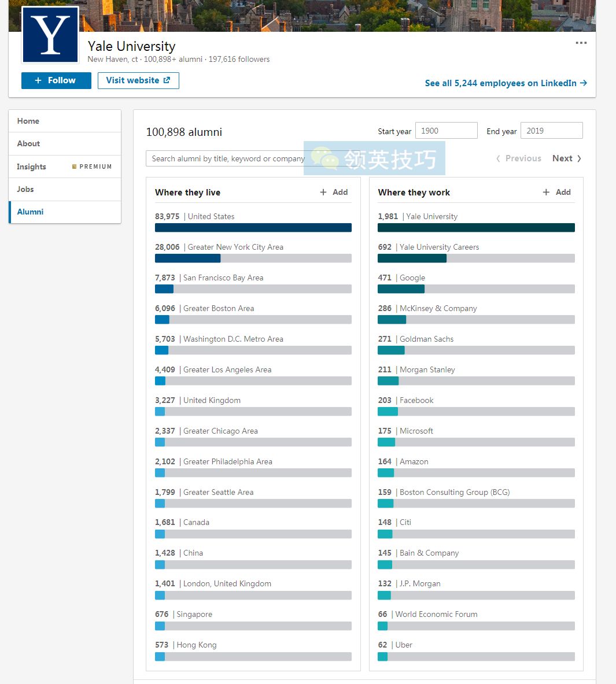Go to Next insights page
Viewport: 616px width, 684px height.
tap(567, 158)
